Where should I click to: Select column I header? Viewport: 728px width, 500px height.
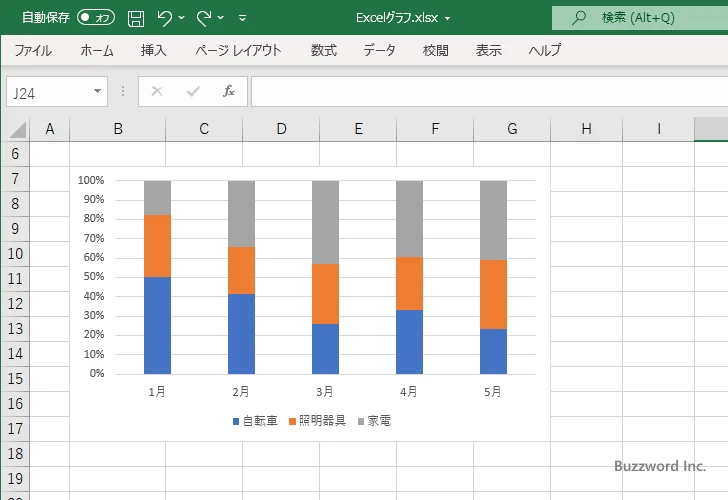[659, 129]
